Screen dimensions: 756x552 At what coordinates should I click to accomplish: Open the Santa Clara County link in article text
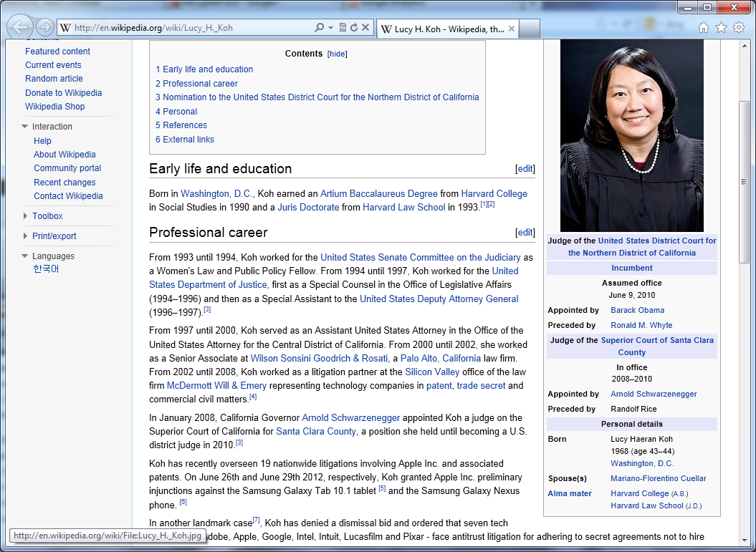pos(316,431)
